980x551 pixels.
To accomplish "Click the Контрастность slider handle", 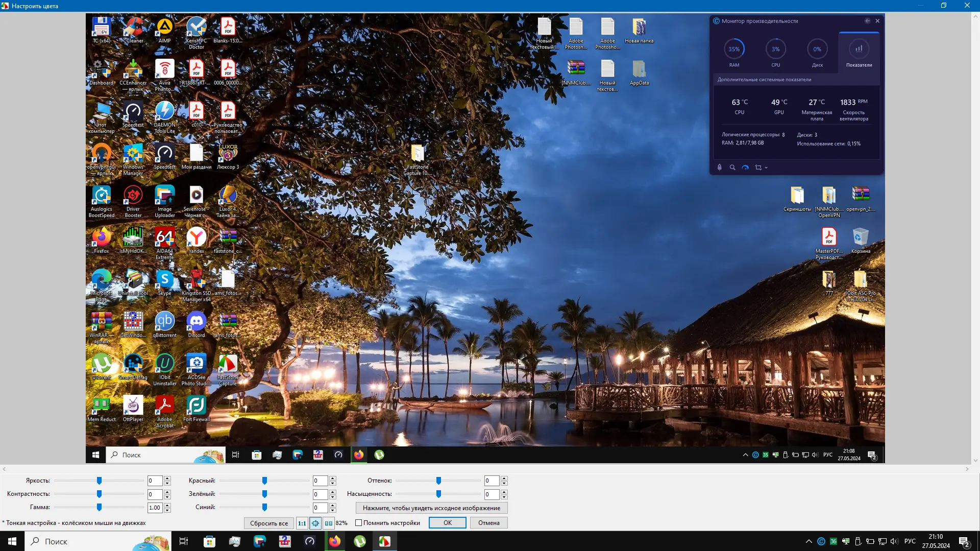I will tap(100, 494).
